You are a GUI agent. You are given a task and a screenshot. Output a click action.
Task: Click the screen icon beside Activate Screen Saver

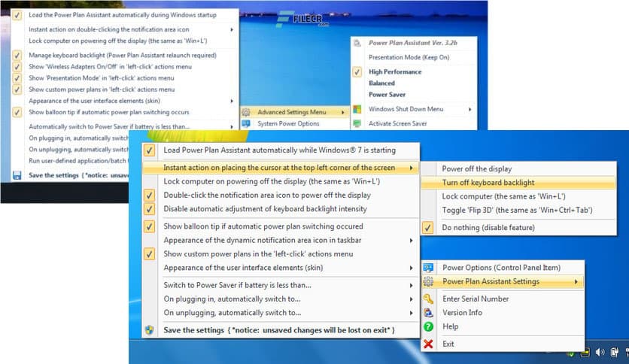tap(357, 123)
